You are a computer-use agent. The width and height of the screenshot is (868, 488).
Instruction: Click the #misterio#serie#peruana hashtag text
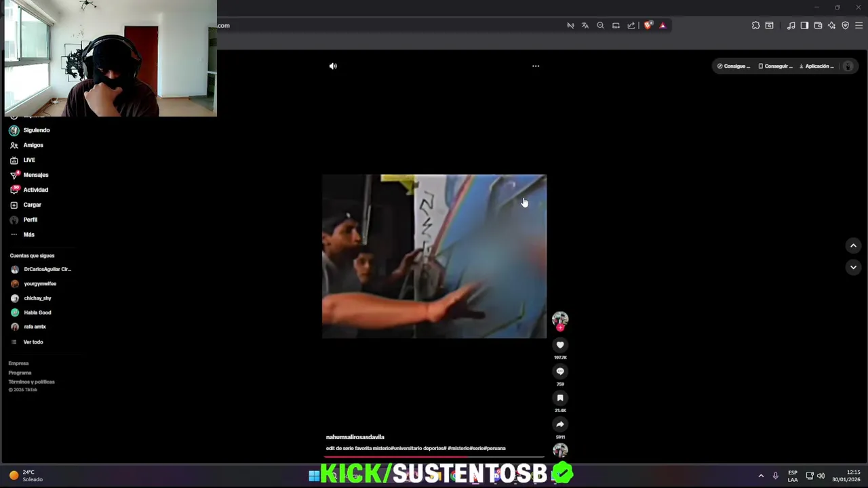477,449
